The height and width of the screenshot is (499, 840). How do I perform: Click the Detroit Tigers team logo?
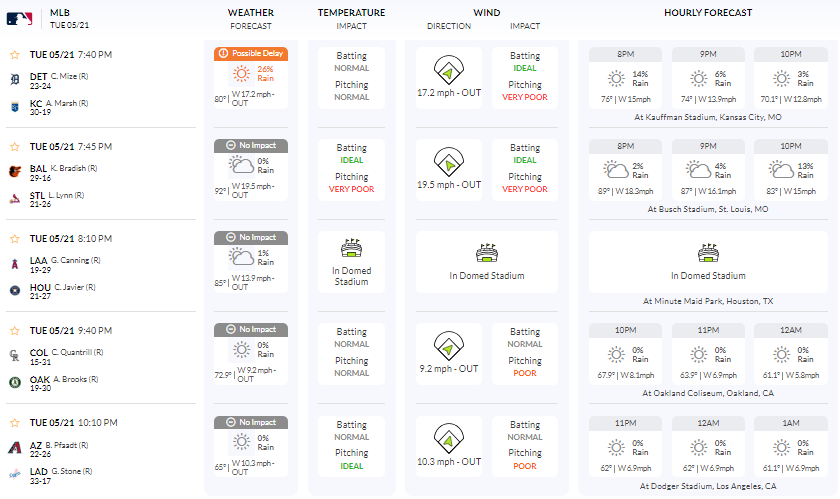point(15,76)
